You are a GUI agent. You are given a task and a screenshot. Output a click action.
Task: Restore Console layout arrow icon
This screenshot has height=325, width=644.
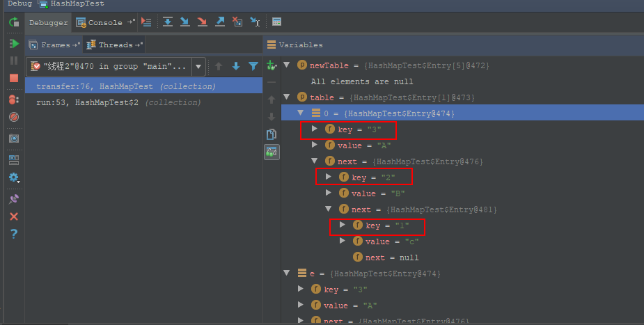pyautogui.click(x=131, y=22)
